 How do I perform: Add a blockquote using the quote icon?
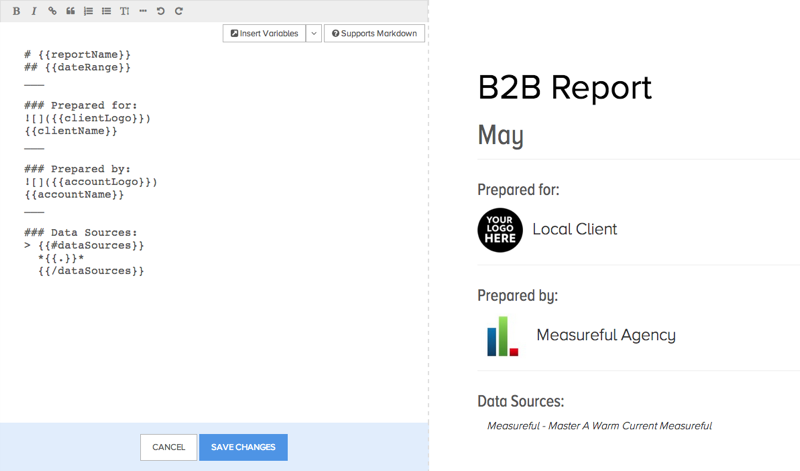point(70,11)
